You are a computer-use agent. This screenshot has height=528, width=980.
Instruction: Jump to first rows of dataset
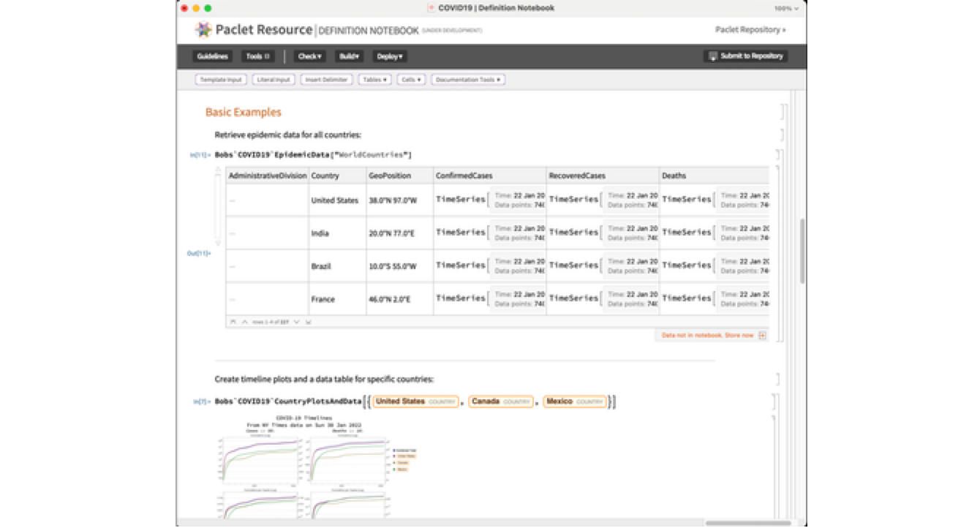[233, 322]
